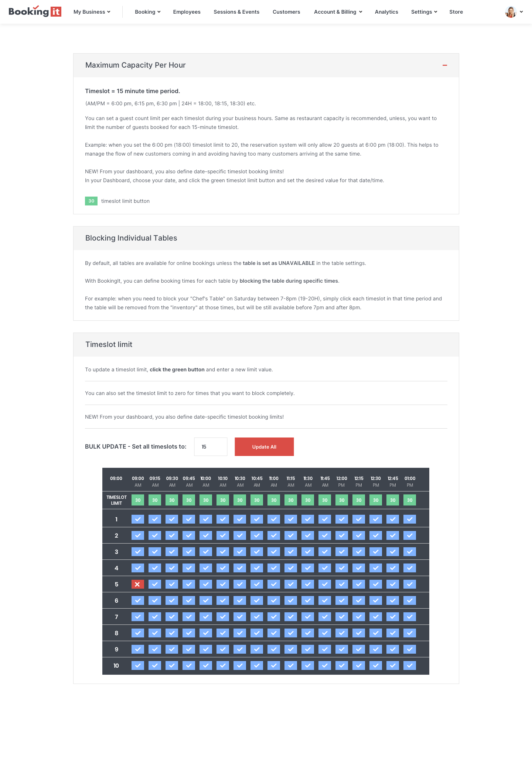Click the 09:00 AM green timeslot limit button
The image size is (532, 783).
coord(138,500)
